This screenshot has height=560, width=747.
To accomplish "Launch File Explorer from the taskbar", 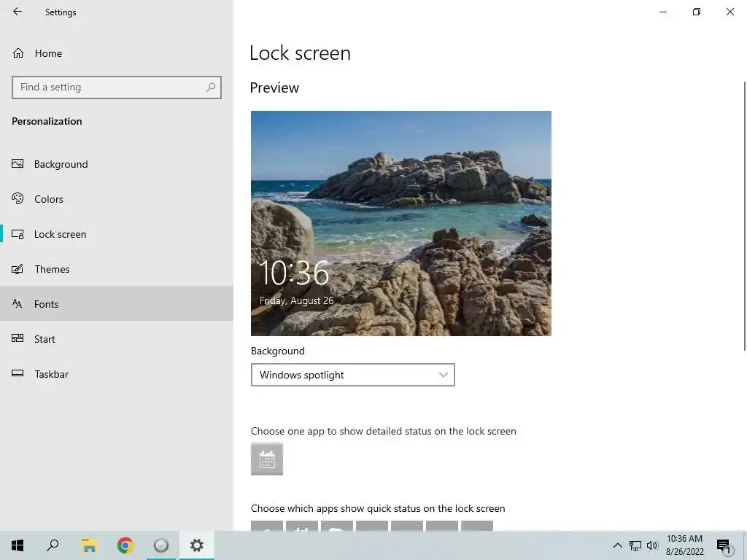I will (89, 545).
